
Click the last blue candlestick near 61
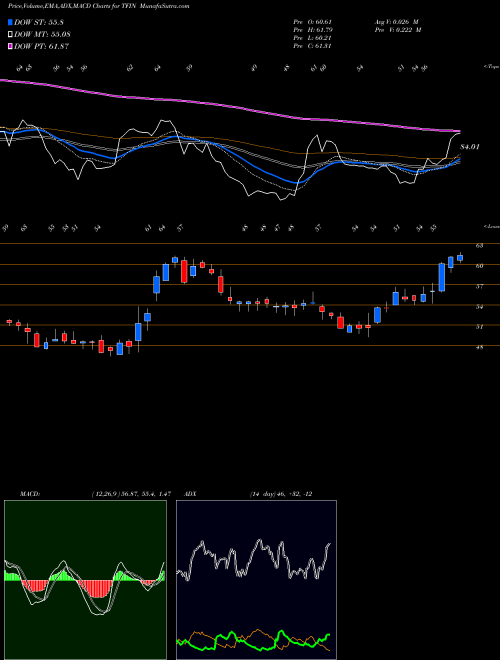[460, 258]
